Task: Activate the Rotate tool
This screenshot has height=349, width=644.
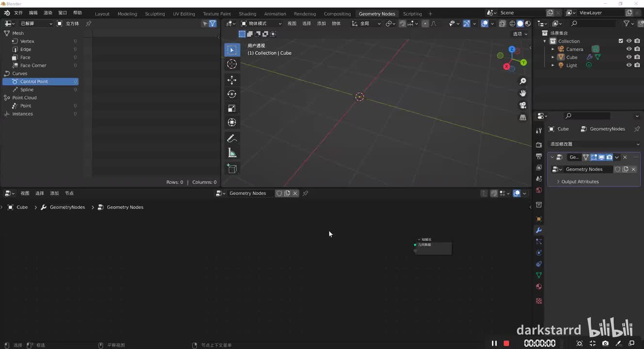Action: [x=232, y=94]
